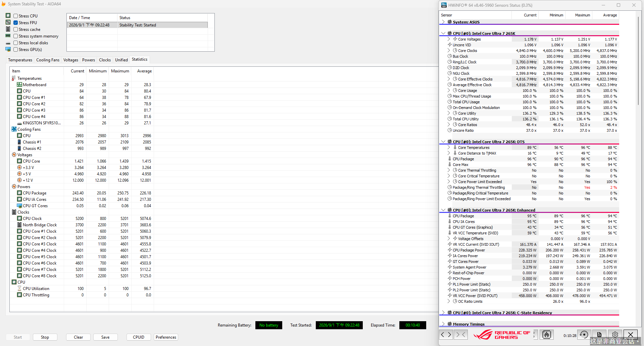This screenshot has width=644, height=346.
Task: Click the Stress FPU percent icon
Action: (8, 22)
